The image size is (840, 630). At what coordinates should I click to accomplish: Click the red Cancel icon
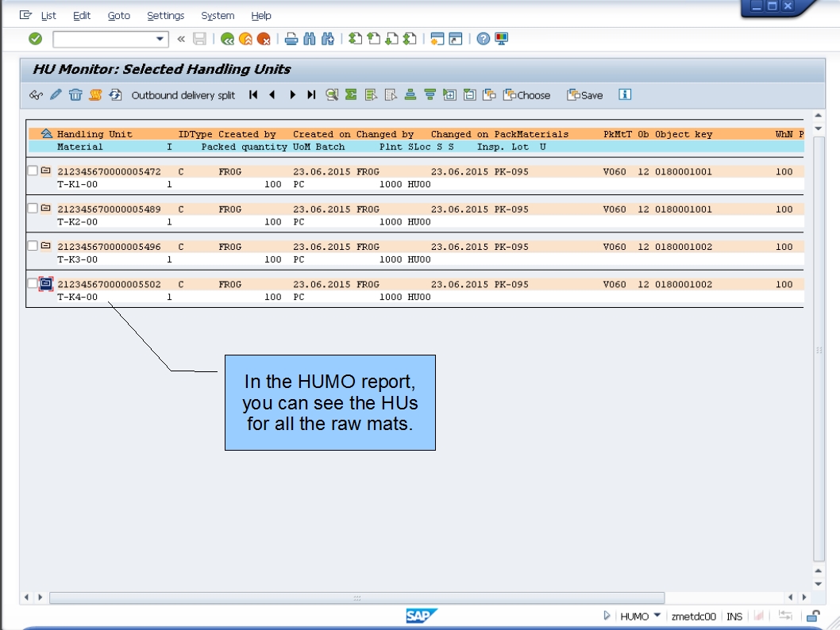(x=264, y=39)
